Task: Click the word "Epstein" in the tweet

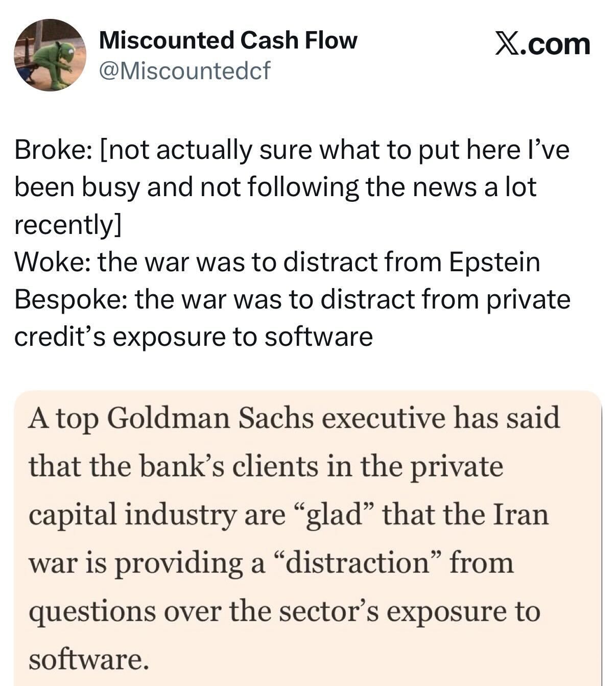Action: tap(494, 262)
